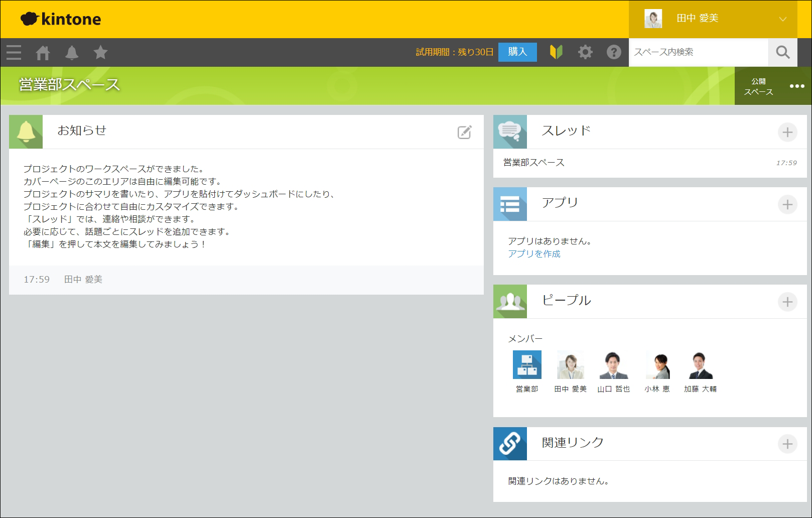This screenshot has width=812, height=518.
Task: Click the search magnifier button
Action: [x=782, y=52]
